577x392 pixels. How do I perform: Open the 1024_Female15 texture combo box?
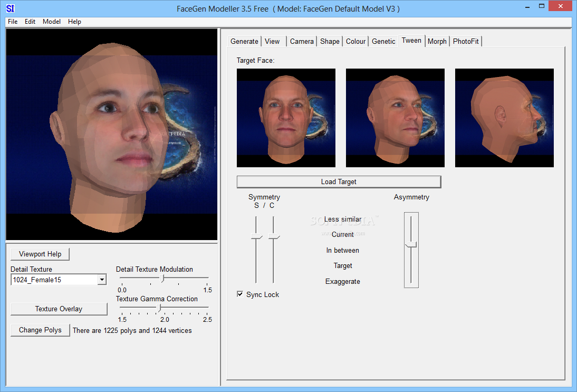click(x=59, y=280)
